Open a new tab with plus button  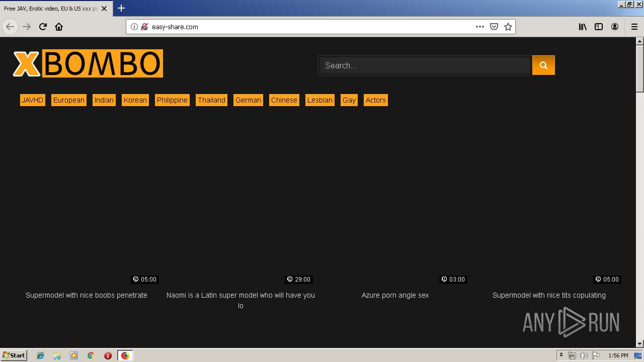pos(121,8)
